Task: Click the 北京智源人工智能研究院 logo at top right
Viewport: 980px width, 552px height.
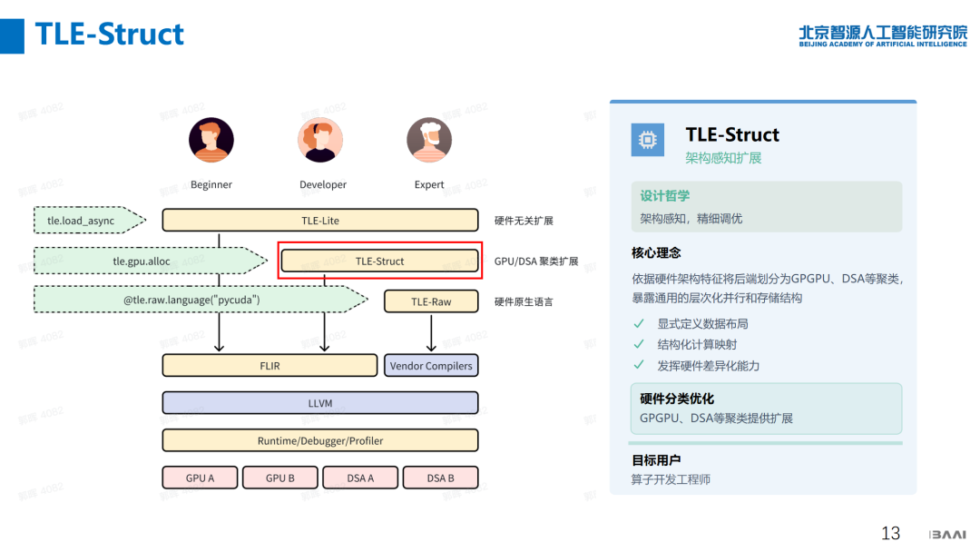Action: tap(883, 35)
